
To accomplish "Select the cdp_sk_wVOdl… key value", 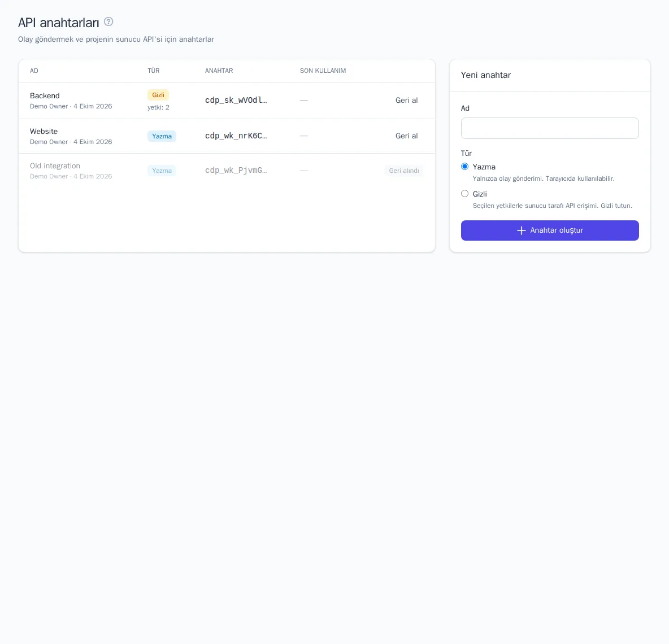I will point(236,100).
